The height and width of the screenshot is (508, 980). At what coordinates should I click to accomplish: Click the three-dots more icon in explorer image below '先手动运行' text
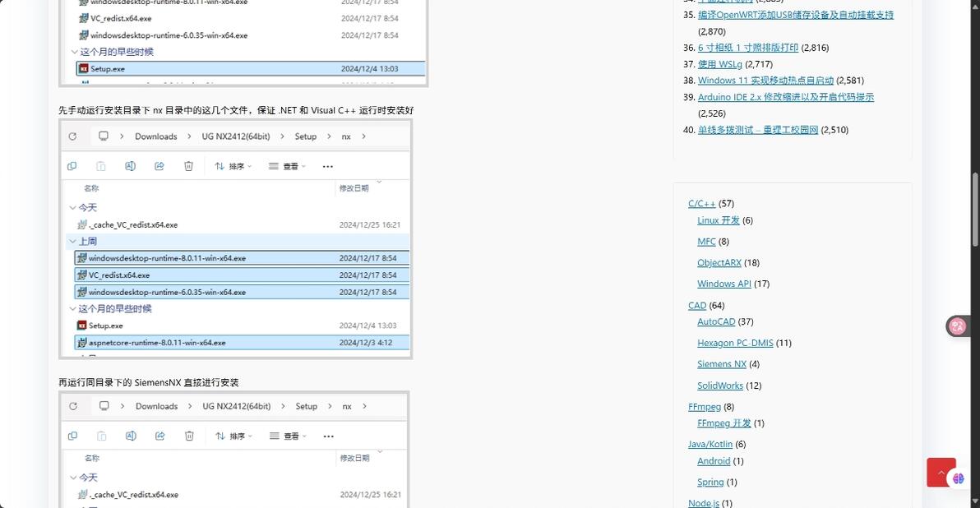[x=327, y=166]
